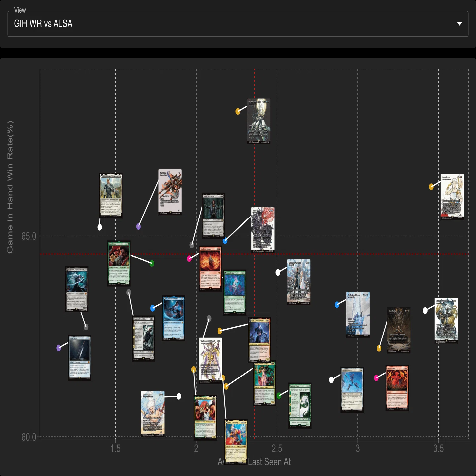This screenshot has height=476, width=476.
Task: Click the Game In Hand Win Rate axis title
Action: click(10, 187)
